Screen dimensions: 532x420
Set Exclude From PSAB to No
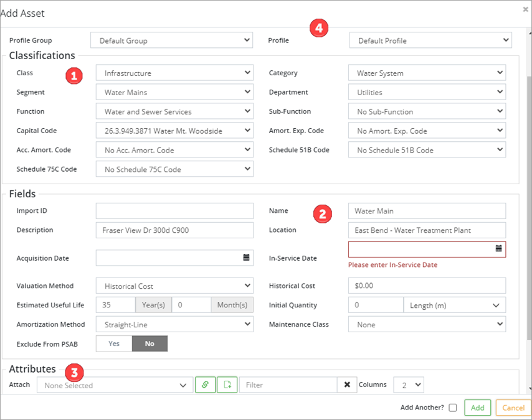150,343
